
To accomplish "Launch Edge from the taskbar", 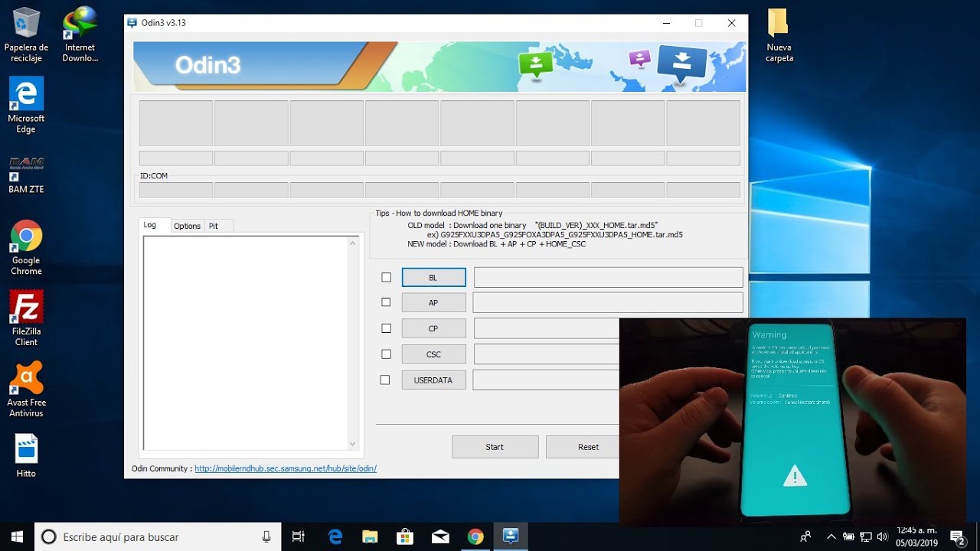I will (x=335, y=537).
